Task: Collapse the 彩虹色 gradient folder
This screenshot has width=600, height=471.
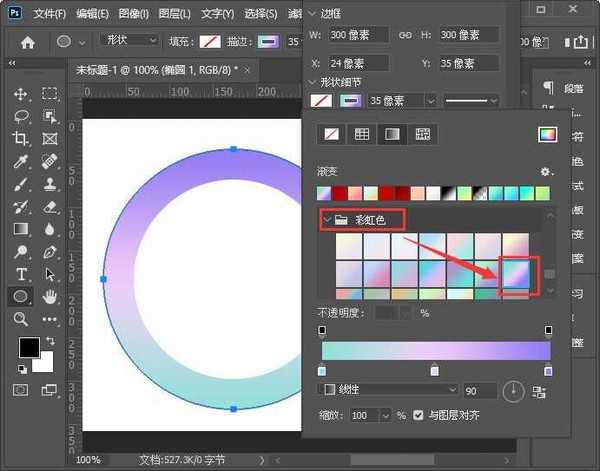Action: [328, 218]
